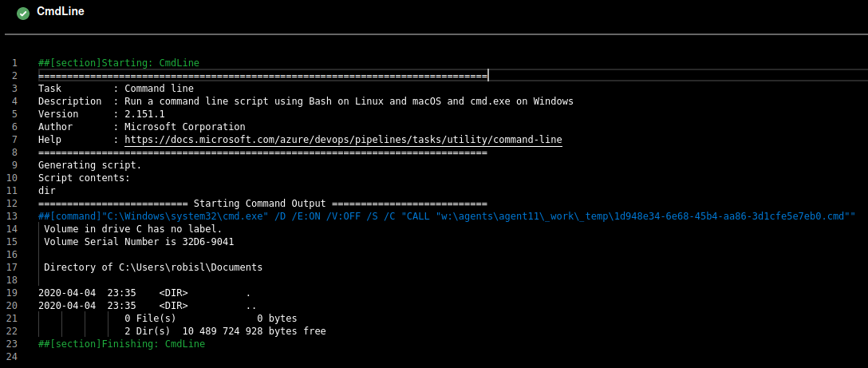Click the "Finishing: CmdLine" section line
Screen dimensions: 868x368
point(121,344)
